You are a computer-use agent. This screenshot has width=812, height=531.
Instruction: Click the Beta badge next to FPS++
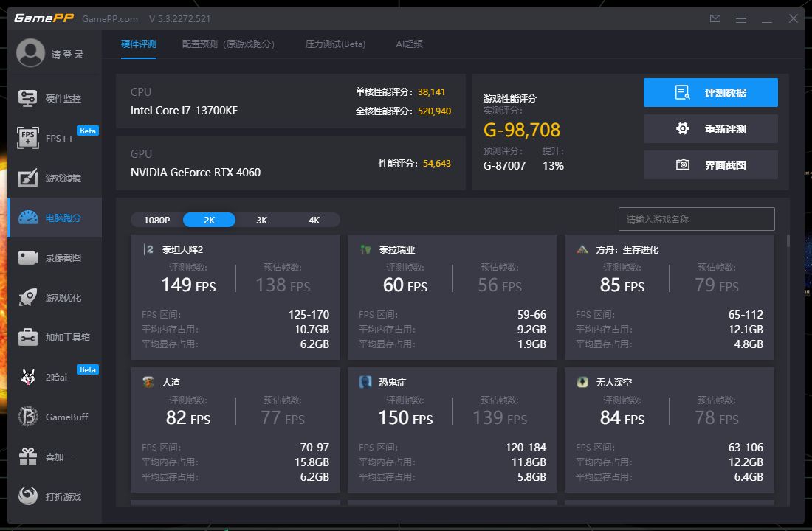[x=88, y=131]
